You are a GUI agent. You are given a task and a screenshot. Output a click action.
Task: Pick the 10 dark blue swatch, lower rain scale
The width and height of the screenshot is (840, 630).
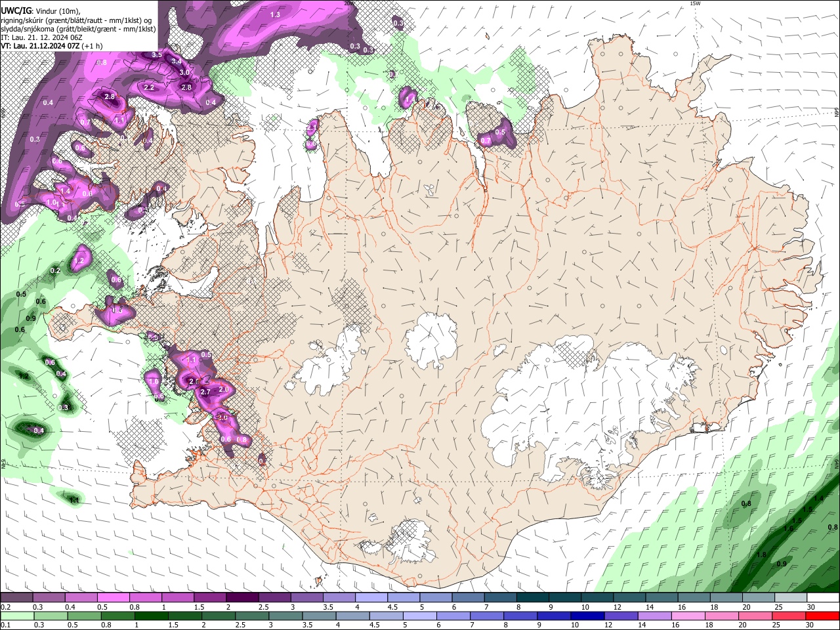[x=587, y=616]
